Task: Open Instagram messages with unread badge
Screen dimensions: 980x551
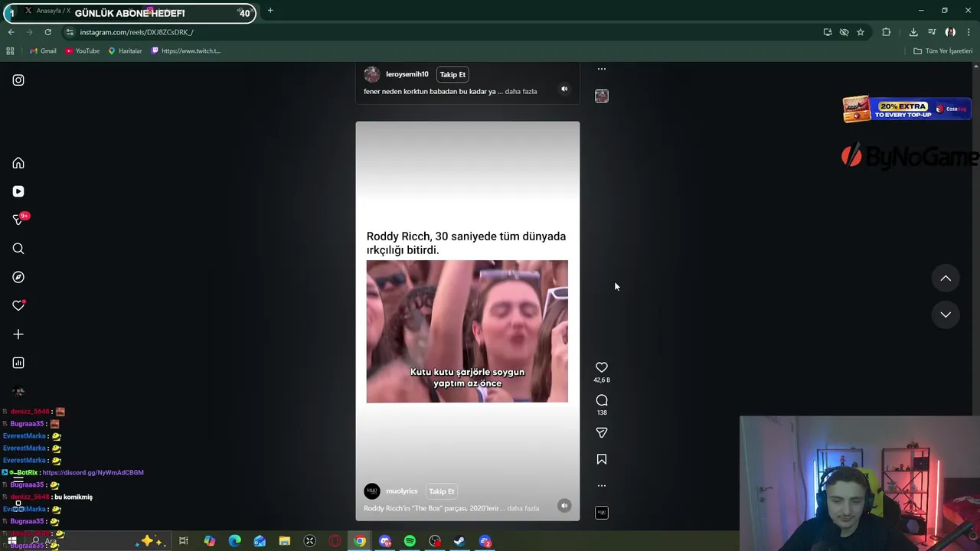Action: (x=19, y=220)
